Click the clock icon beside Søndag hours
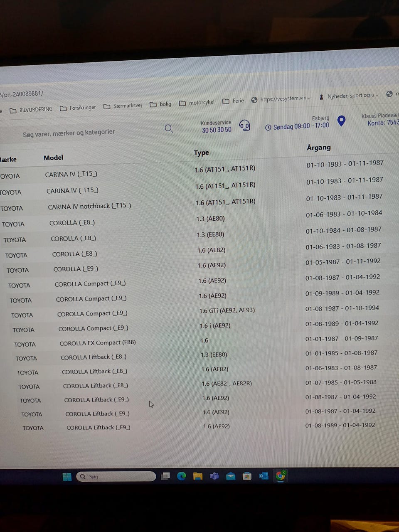Viewport: 399px width, 532px height. tap(268, 127)
